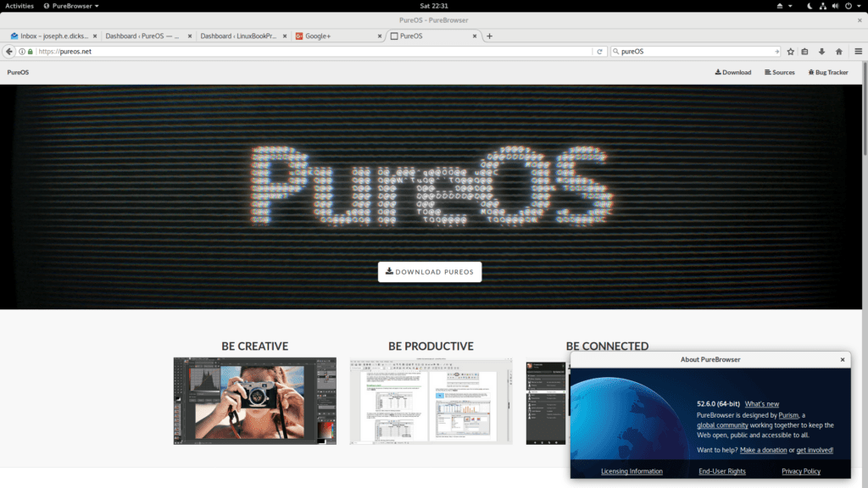This screenshot has width=868, height=488.
Task: Open the Be Productive documents thumbnail
Action: 431,401
